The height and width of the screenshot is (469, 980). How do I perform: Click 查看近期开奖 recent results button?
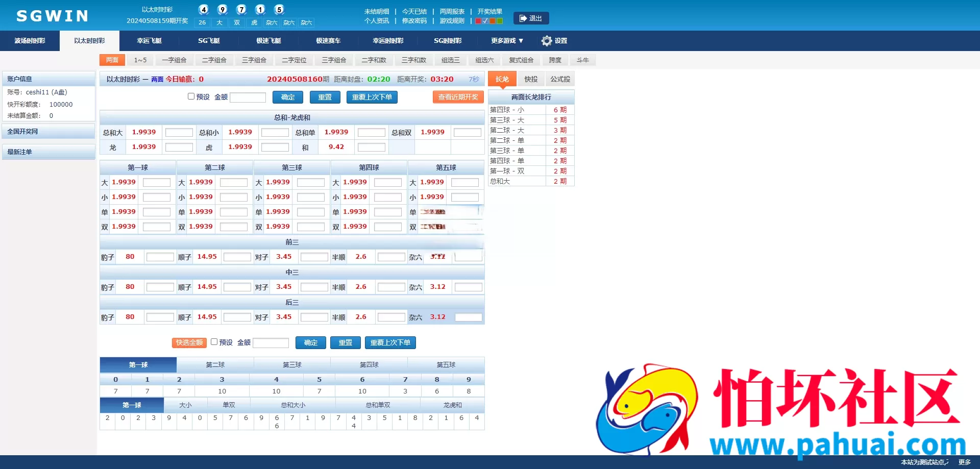coord(458,97)
